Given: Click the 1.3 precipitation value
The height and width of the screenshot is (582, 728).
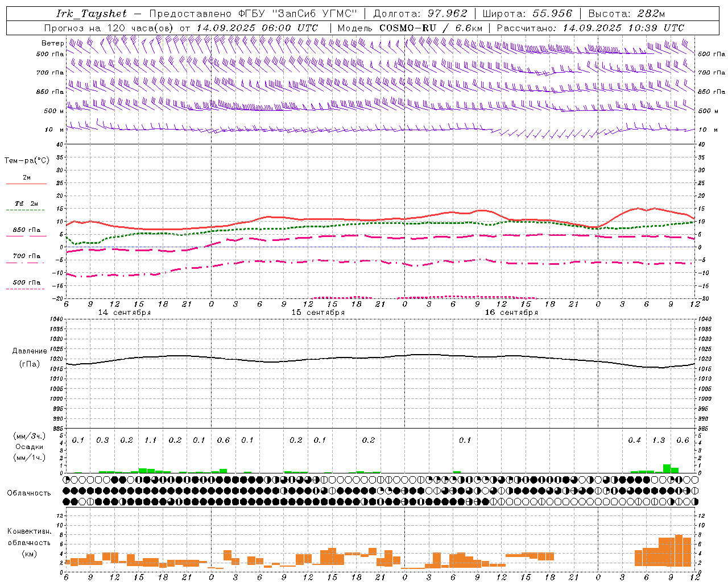Looking at the screenshot, I should pyautogui.click(x=659, y=440).
